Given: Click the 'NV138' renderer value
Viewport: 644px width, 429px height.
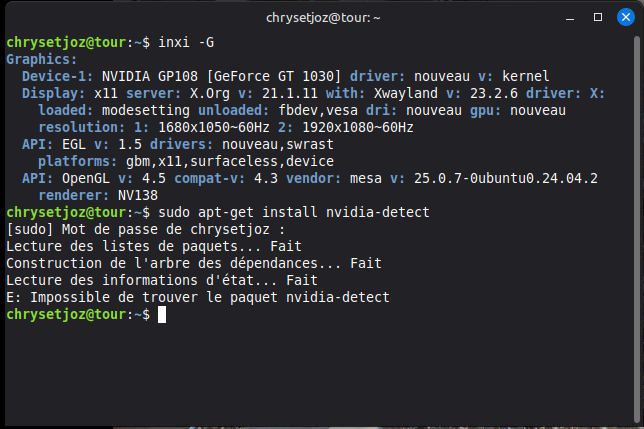Looking at the screenshot, I should [138, 196].
